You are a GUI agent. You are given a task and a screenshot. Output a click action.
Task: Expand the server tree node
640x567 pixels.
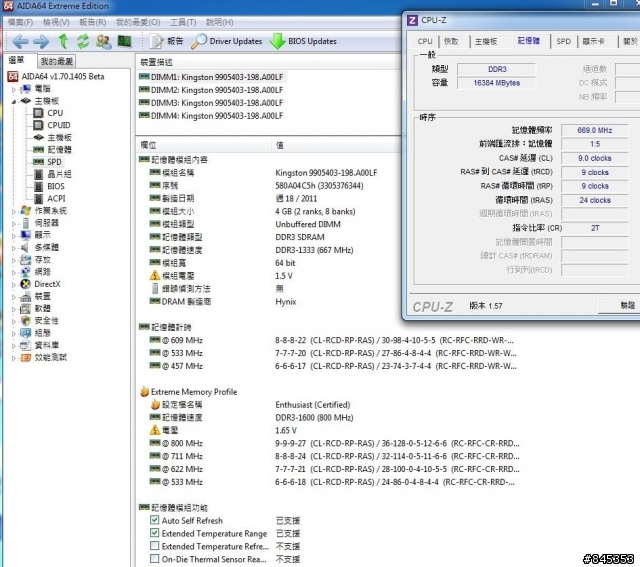tap(14, 223)
